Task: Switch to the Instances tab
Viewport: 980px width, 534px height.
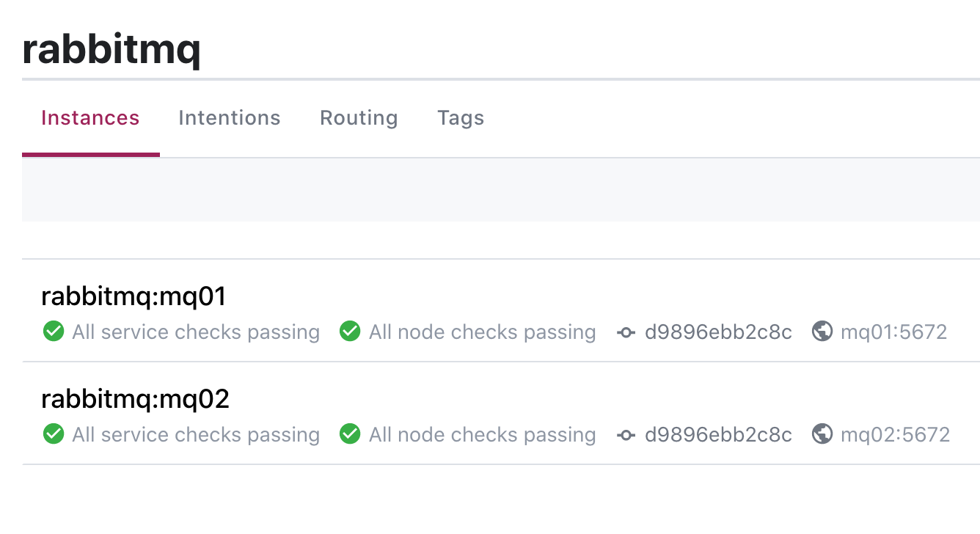Action: click(90, 118)
